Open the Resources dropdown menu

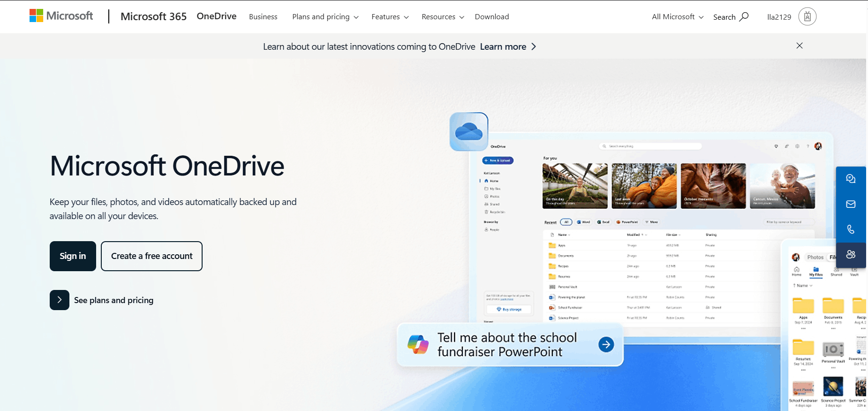(x=443, y=17)
